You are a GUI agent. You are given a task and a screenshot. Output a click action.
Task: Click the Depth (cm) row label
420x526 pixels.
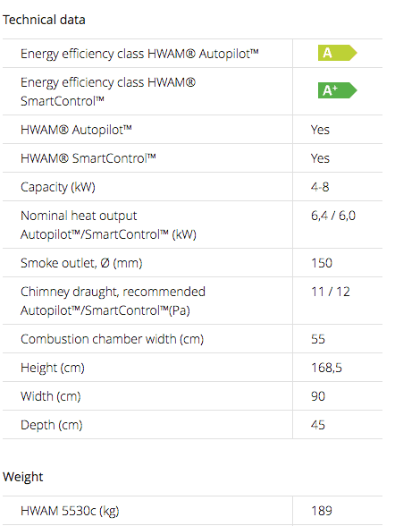point(52,425)
